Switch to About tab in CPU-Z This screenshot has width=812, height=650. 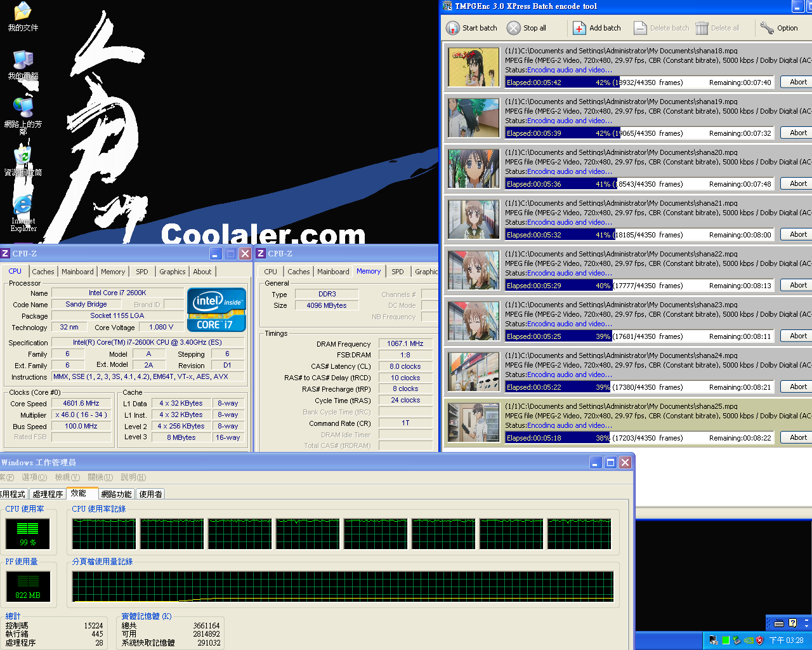click(202, 272)
